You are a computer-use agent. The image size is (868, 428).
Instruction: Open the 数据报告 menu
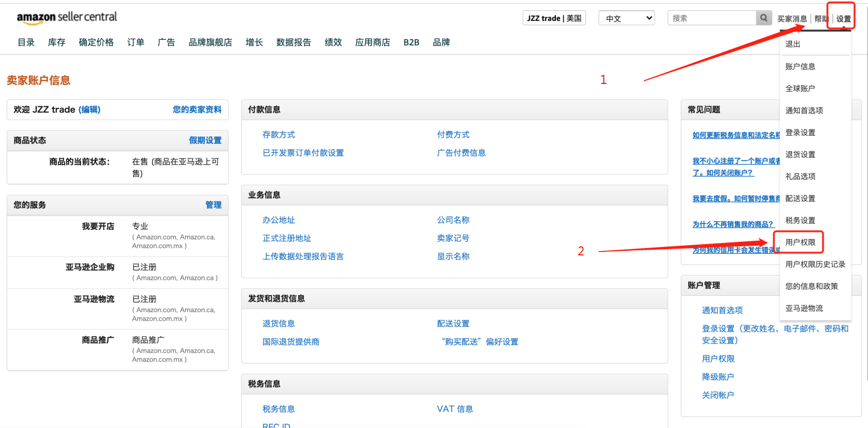tap(294, 43)
